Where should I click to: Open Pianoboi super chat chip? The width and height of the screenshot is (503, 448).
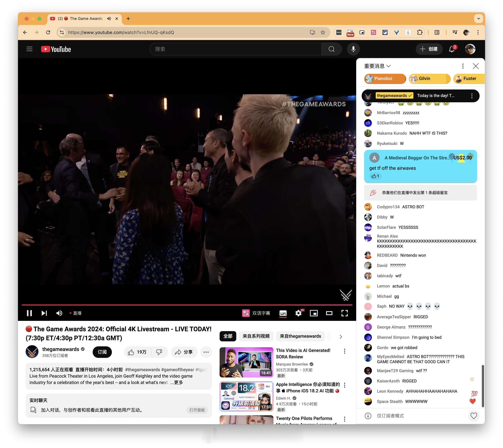pos(385,79)
